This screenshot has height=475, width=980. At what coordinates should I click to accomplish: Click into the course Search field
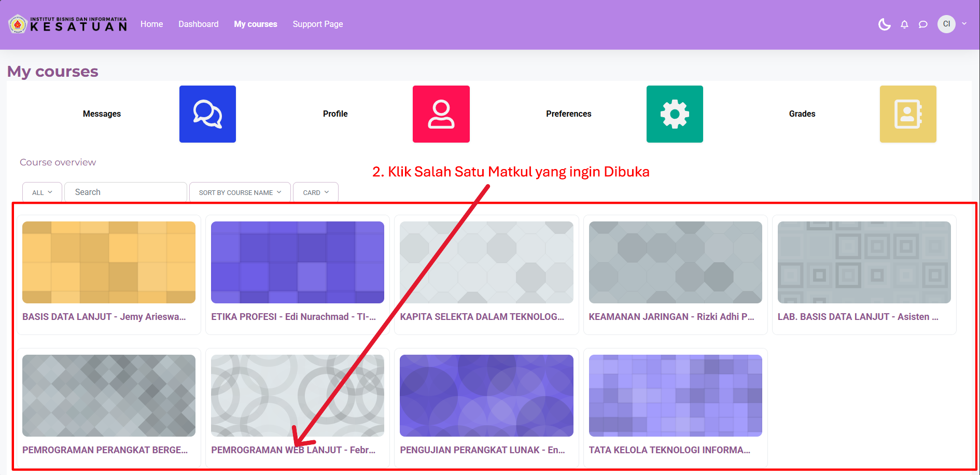pos(125,192)
